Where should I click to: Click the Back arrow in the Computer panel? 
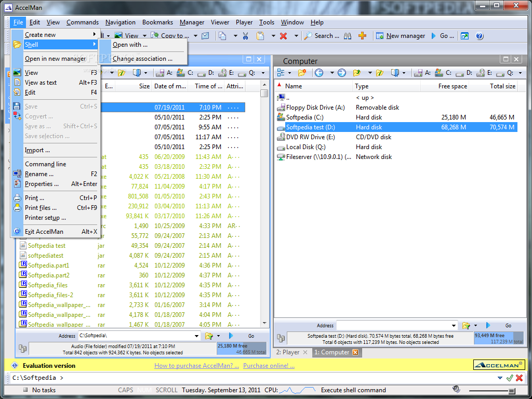319,73
